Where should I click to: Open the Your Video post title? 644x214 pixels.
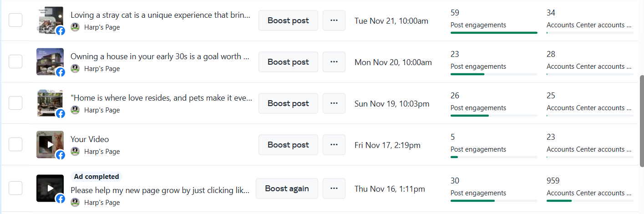pos(90,139)
